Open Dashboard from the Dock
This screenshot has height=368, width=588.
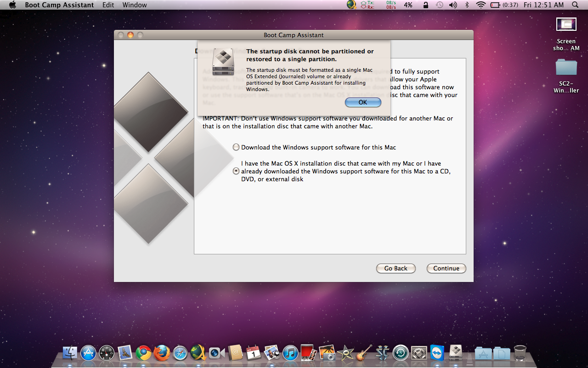pos(107,353)
